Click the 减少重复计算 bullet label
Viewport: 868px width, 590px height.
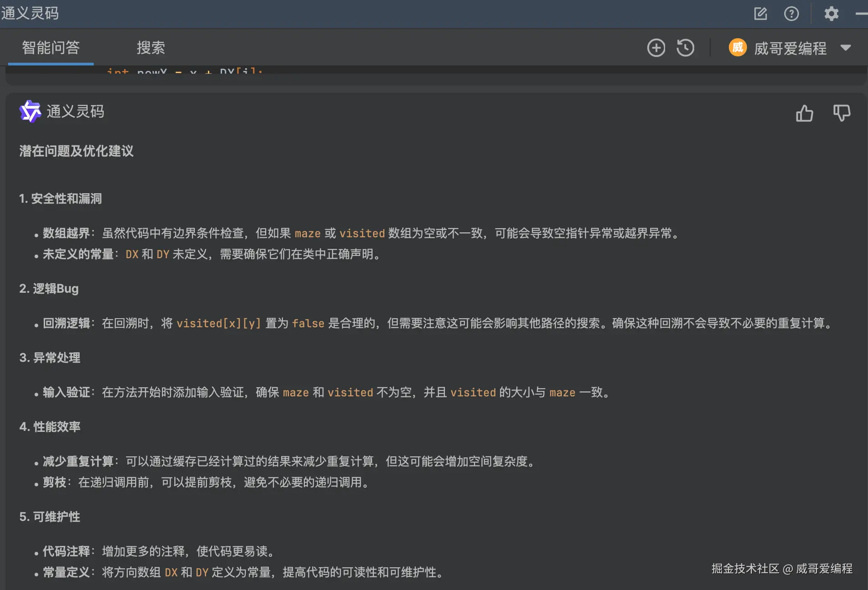tap(78, 461)
